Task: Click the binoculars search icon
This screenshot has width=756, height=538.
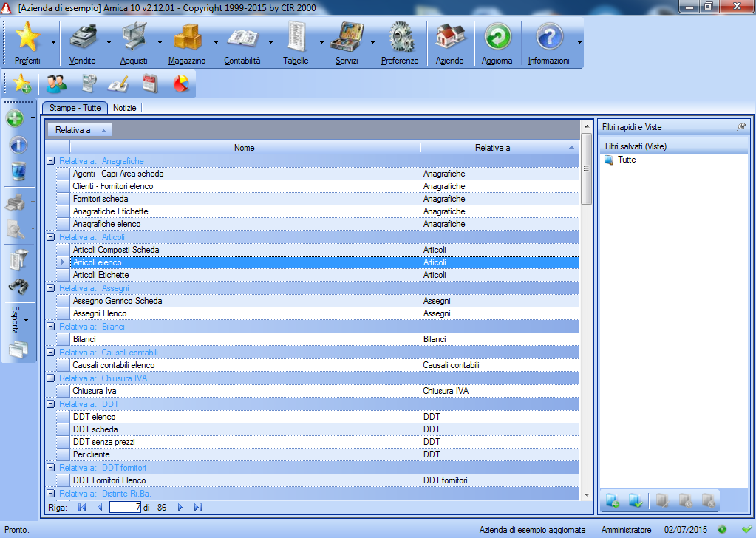Action: pos(18,286)
